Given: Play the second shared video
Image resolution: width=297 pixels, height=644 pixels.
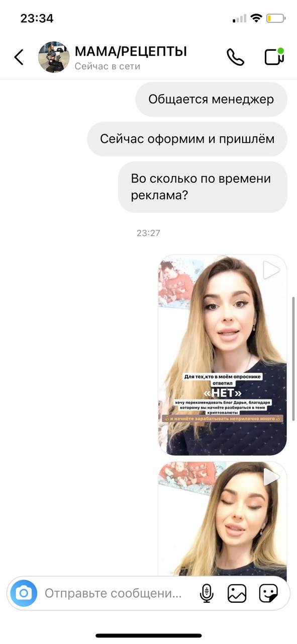Looking at the screenshot, I should [x=271, y=477].
